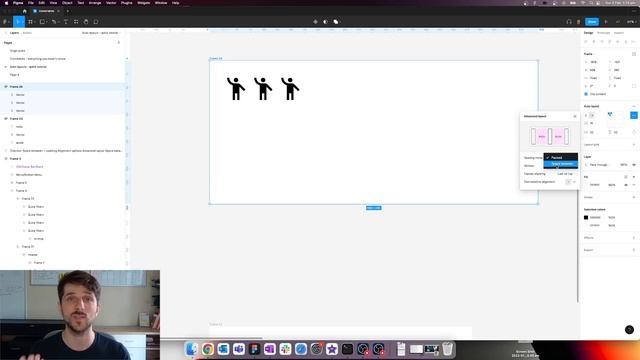Open the Pass through blend mode dropdown
The width and height of the screenshot is (640, 360).
tap(599, 165)
